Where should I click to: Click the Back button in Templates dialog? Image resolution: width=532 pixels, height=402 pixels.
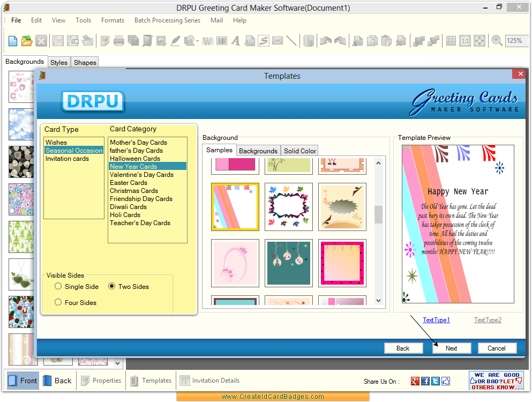coord(403,348)
